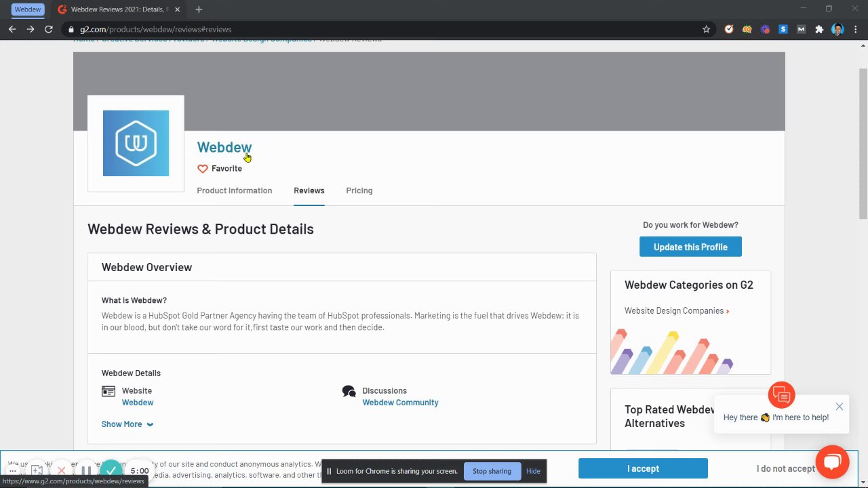Click "Webdew Reviews & Product Details" heading
The height and width of the screenshot is (488, 868).
201,229
